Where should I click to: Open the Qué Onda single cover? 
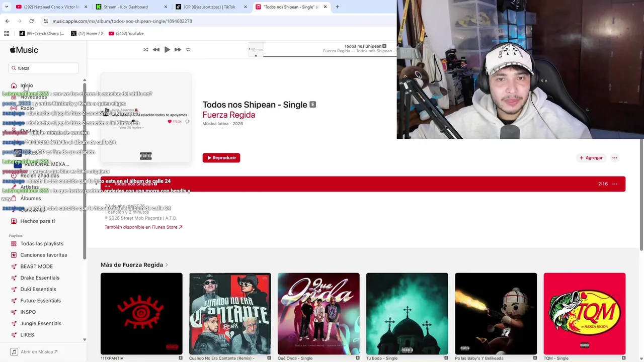click(318, 314)
